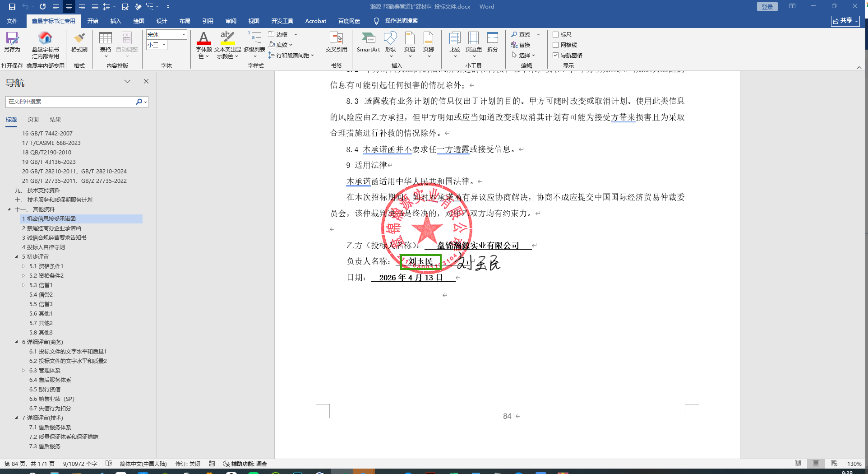
Task: Open 鑫晟宇标书汇内部专用 house icon
Action: point(45,45)
